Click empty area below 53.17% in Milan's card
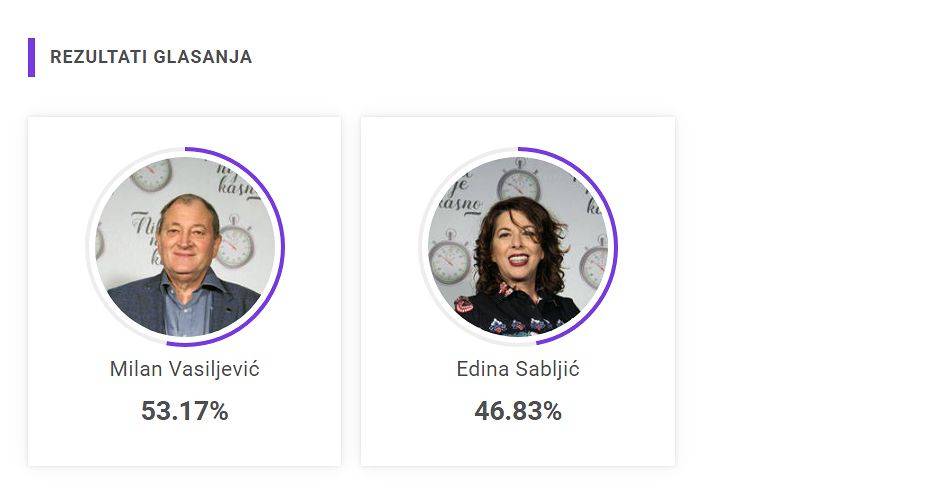926x500 pixels. click(185, 445)
